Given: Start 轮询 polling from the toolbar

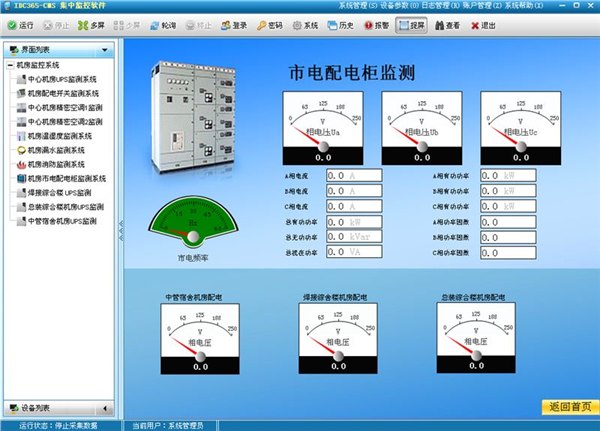Looking at the screenshot, I should (x=163, y=26).
